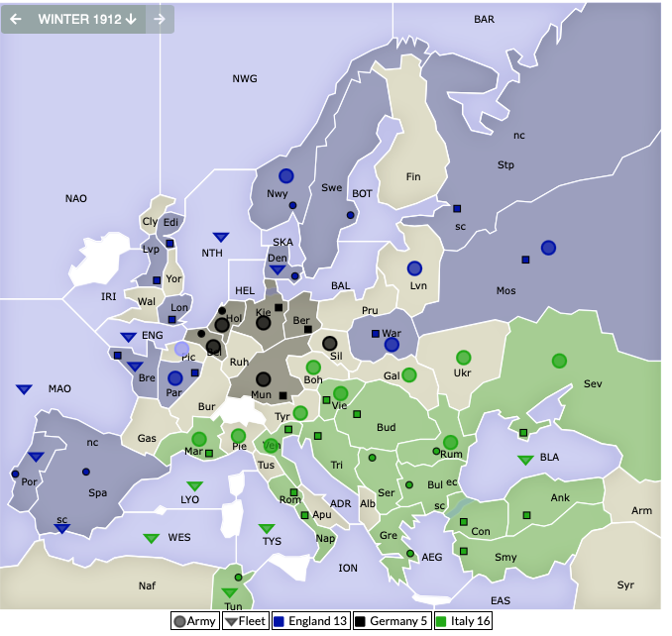The height and width of the screenshot is (636, 672).
Task: Select the Italian army in Vienna
Action: (340, 393)
